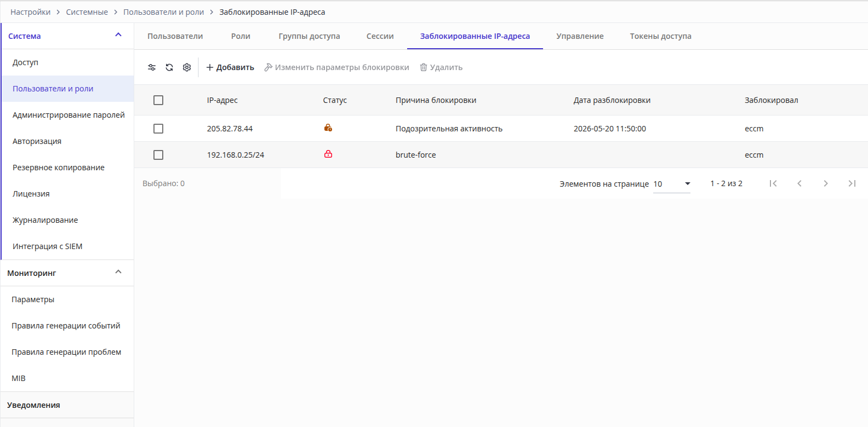The image size is (868, 427).
Task: Open the table filter settings icon
Action: coord(152,67)
